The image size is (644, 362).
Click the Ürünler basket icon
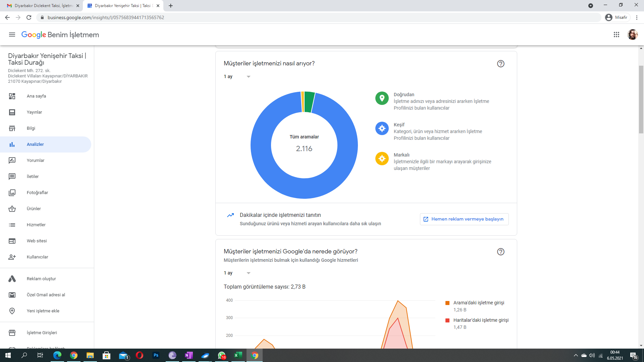pos(12,209)
